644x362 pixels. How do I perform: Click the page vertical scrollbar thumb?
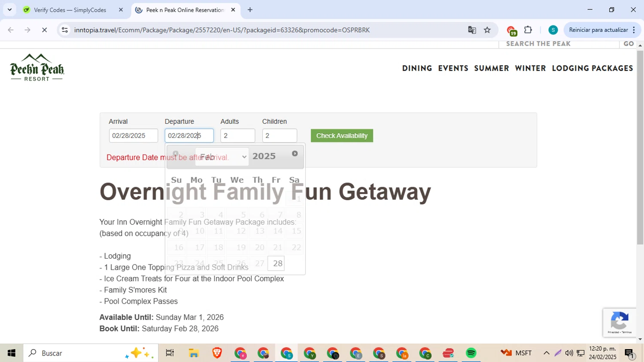tap(640, 148)
